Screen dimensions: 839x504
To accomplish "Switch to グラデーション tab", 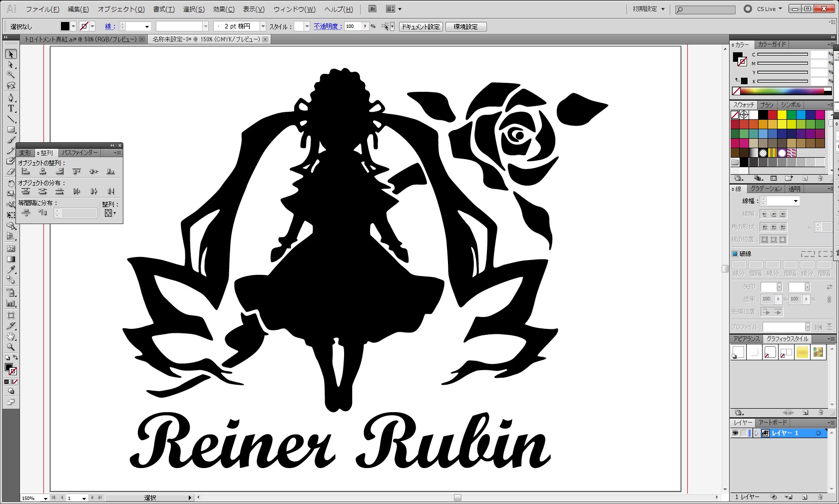I will pos(766,189).
